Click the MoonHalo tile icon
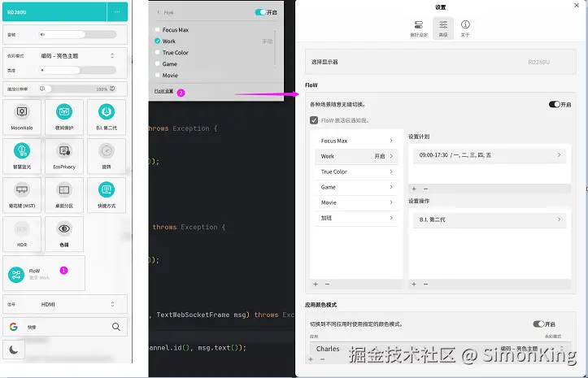The height and width of the screenshot is (378, 588). [x=22, y=111]
